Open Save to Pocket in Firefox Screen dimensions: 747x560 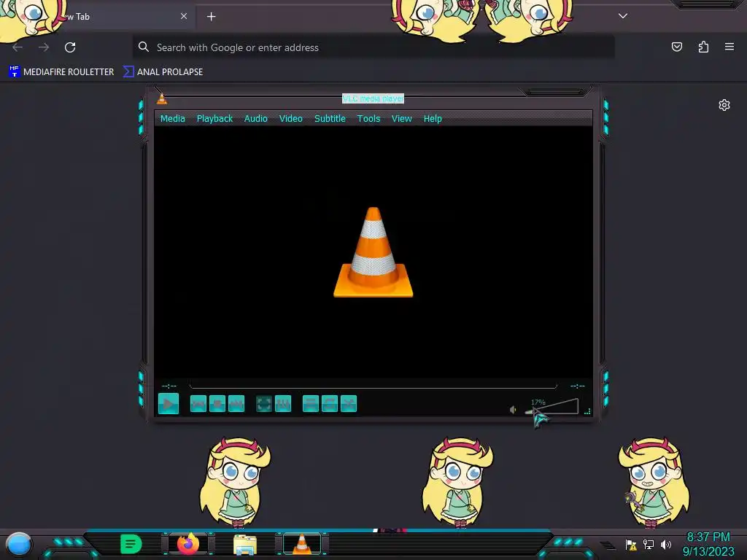coord(677,47)
